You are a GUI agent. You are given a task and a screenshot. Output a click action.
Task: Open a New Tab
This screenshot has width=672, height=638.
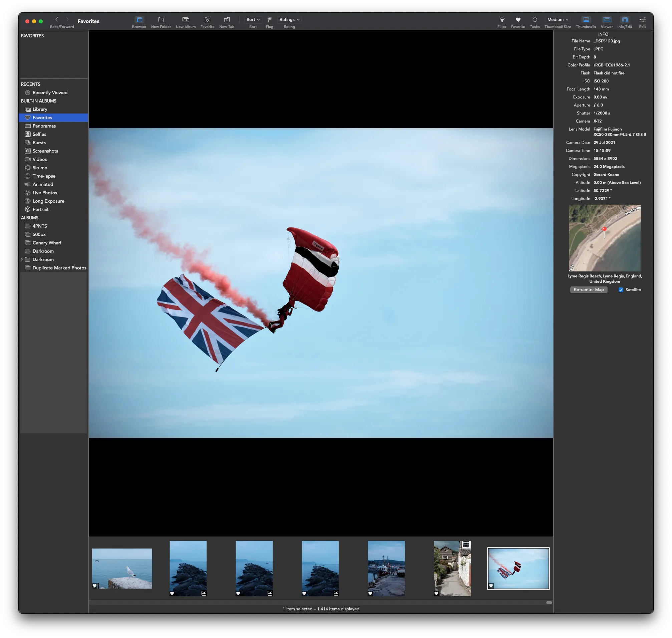pyautogui.click(x=227, y=20)
